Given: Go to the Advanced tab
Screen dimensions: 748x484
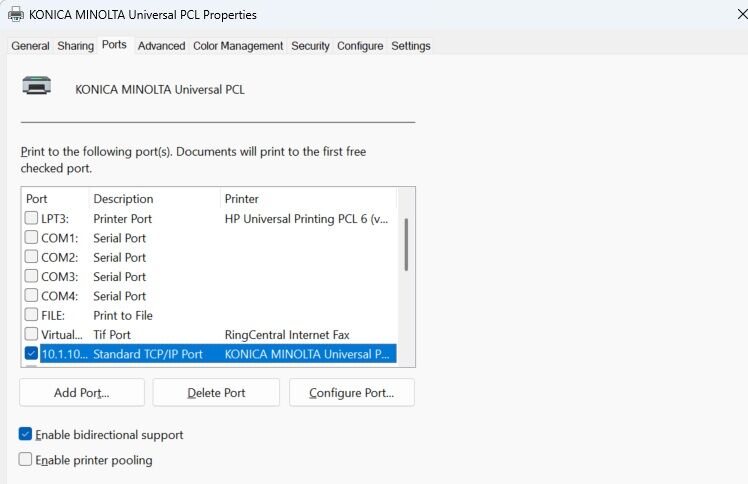Looking at the screenshot, I should coord(161,46).
